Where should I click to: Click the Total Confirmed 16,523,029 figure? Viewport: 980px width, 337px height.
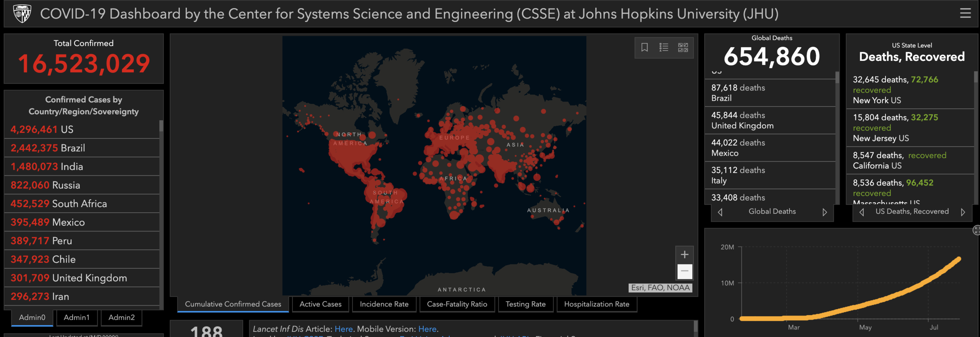coord(84,64)
